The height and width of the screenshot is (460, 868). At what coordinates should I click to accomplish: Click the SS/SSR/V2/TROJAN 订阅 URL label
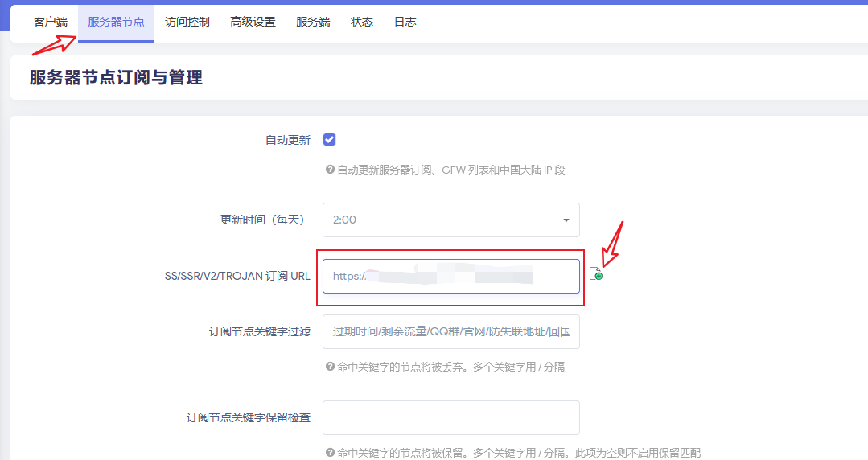click(237, 276)
